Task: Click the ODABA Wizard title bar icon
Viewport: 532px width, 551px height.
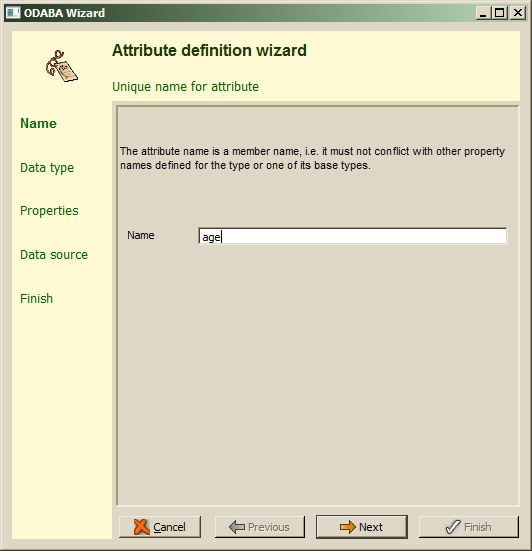Action: click(13, 13)
